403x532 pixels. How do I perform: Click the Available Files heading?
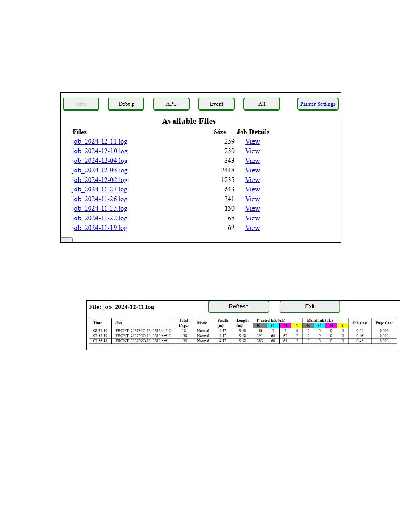(x=189, y=121)
